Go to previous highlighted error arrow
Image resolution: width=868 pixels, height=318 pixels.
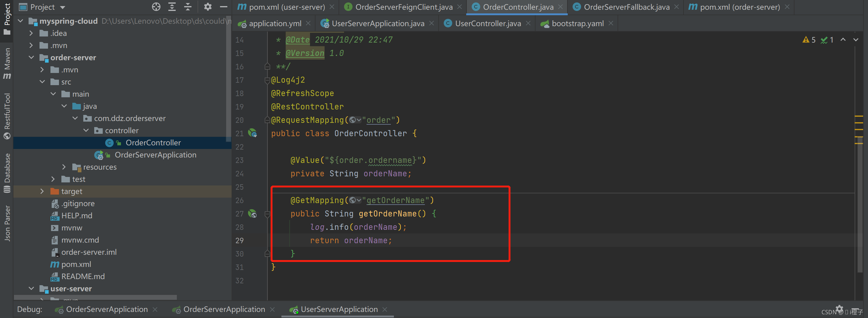tap(843, 40)
